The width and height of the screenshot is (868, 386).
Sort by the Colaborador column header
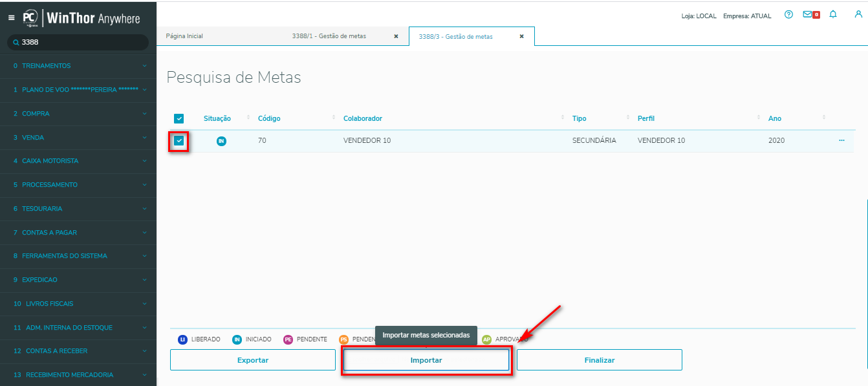pyautogui.click(x=363, y=118)
